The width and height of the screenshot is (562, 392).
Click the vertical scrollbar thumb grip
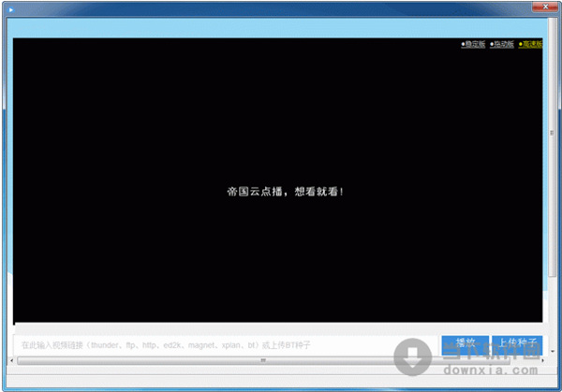tap(552, 134)
